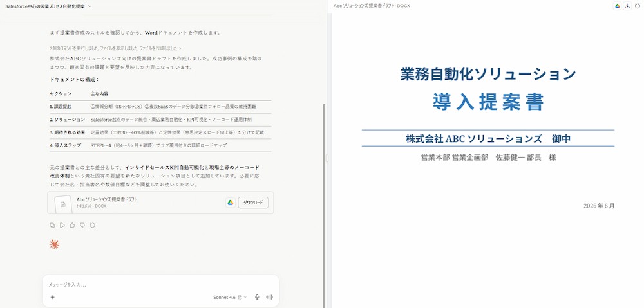Save to Google Drive from file card
Screen dimensions: 644x308
coord(231,203)
